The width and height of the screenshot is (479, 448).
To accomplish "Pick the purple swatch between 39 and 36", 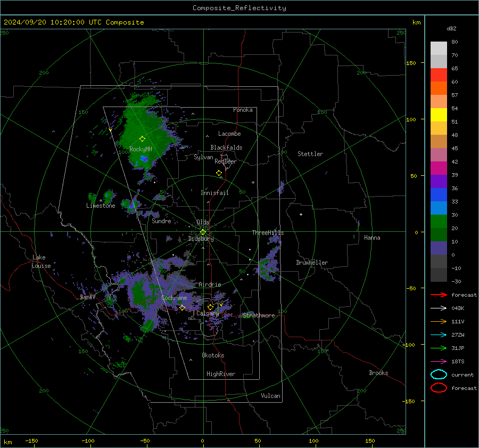I will 439,181.
